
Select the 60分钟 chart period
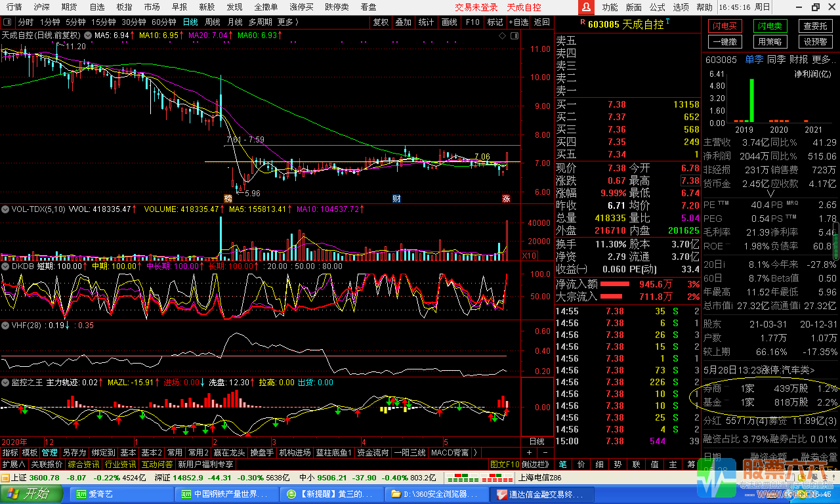pos(163,22)
